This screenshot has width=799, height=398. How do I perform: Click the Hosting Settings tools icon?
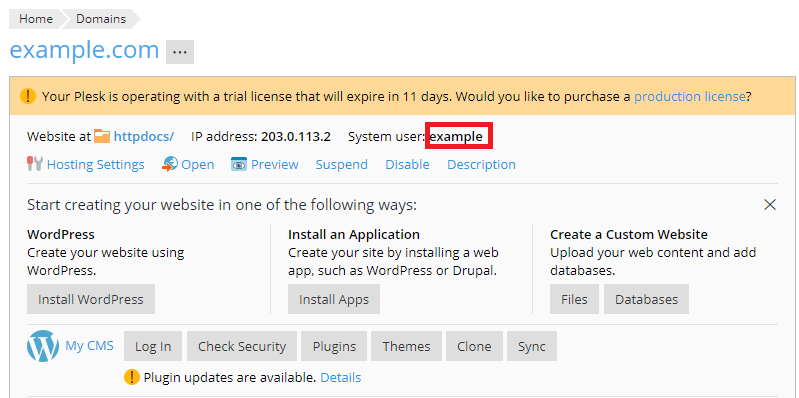pyautogui.click(x=35, y=165)
